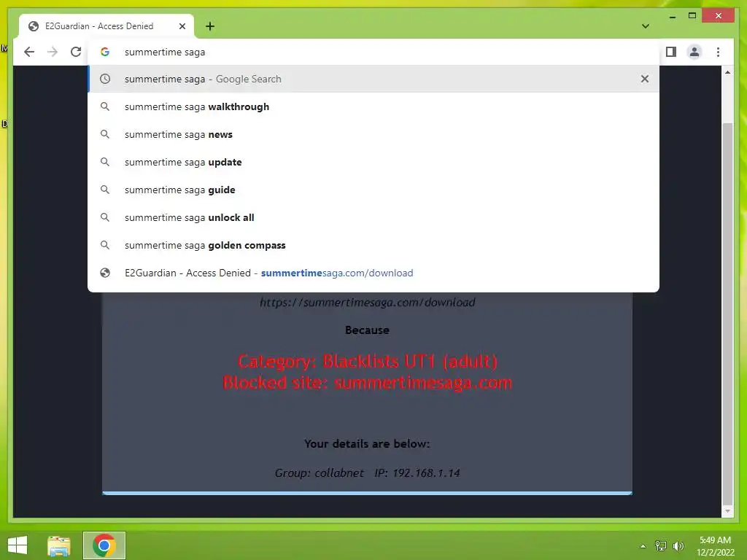
Task: Click the forward navigation arrow
Action: click(53, 52)
